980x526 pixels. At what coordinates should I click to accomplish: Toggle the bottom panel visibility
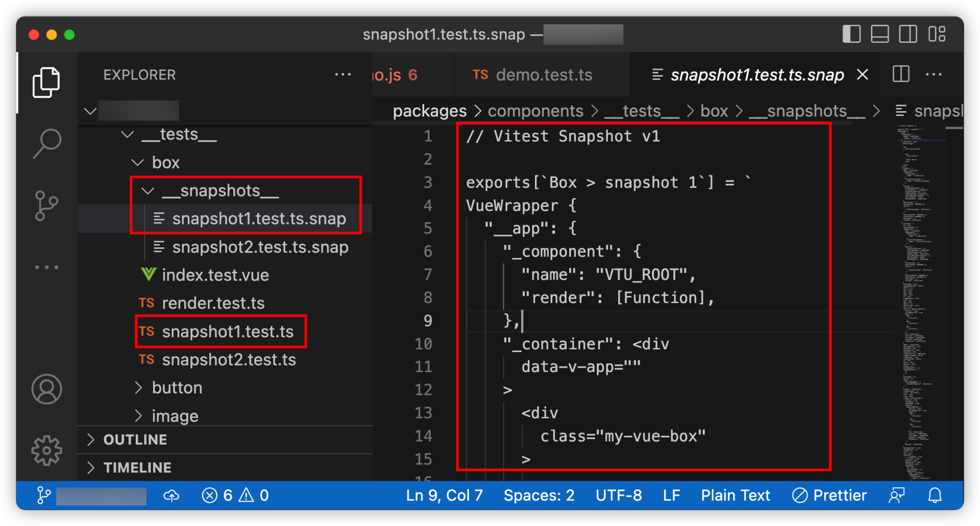(879, 34)
